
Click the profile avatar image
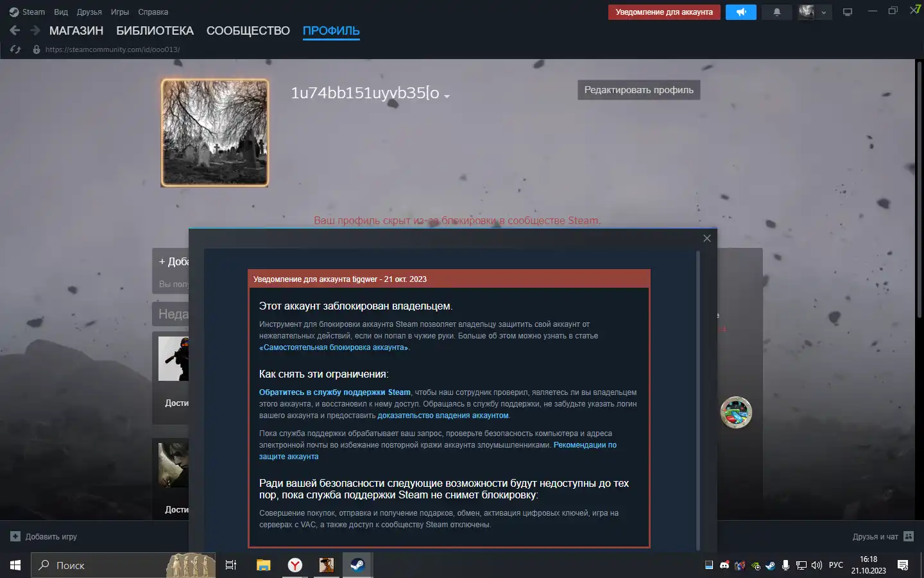point(215,133)
